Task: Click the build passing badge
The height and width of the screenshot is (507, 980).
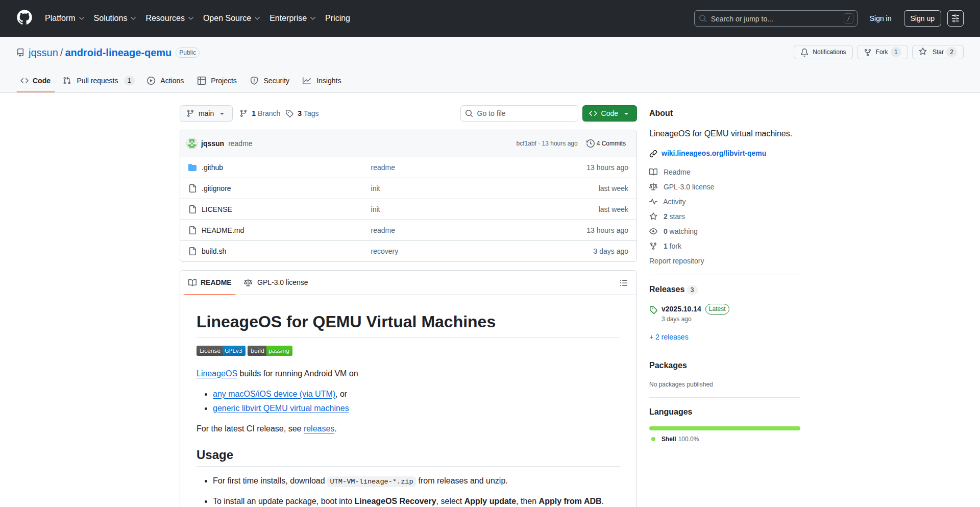Action: coord(269,351)
